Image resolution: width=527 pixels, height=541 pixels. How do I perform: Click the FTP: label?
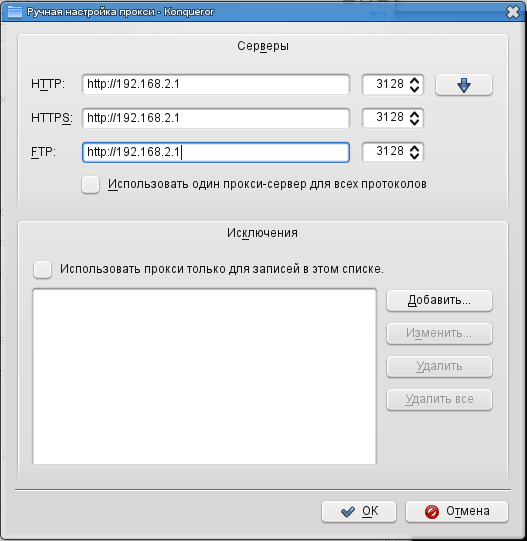(x=43, y=152)
